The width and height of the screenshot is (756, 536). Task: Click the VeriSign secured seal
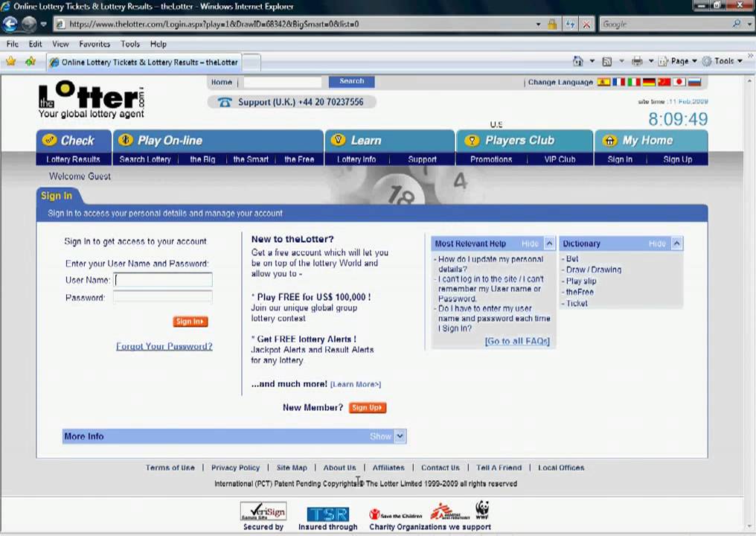pos(263,511)
